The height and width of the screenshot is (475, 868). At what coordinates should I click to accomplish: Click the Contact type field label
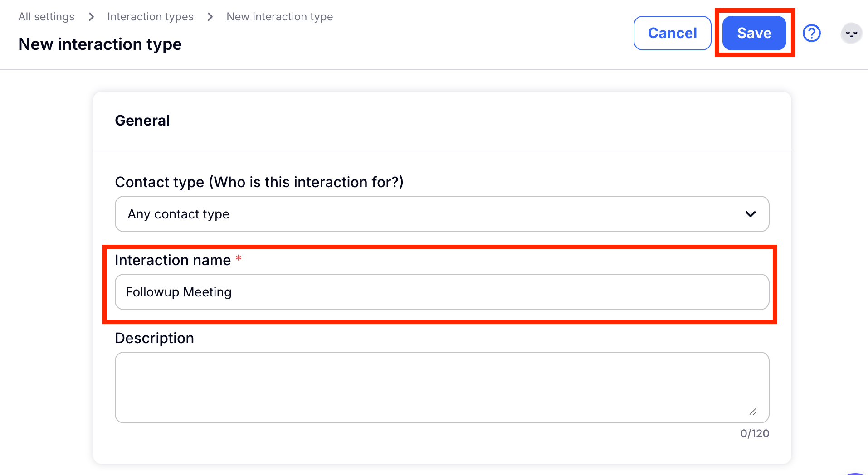(259, 182)
